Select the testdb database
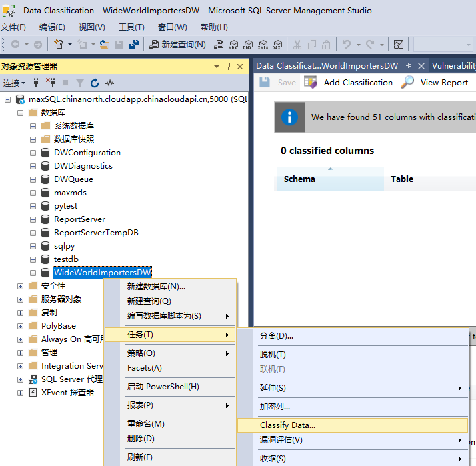The image size is (476, 466). pyautogui.click(x=66, y=259)
